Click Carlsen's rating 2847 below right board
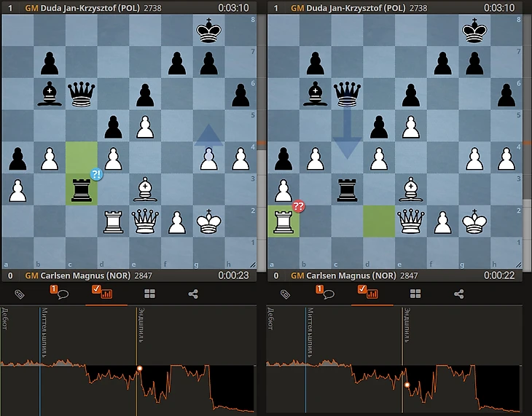The height and width of the screenshot is (416, 532). click(x=409, y=275)
